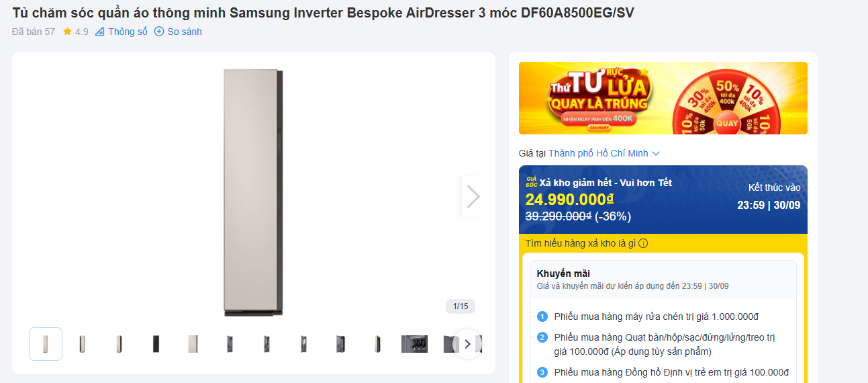Screen dimensions: 868x383
Task: Click the Thứ Tư Rực Lửa banner
Action: [663, 98]
